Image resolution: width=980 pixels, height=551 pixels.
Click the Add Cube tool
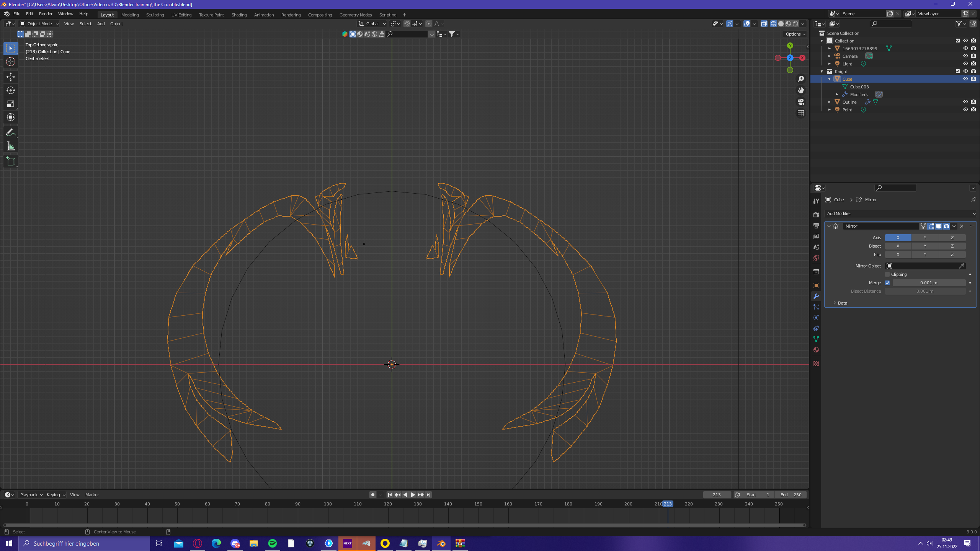pyautogui.click(x=11, y=161)
